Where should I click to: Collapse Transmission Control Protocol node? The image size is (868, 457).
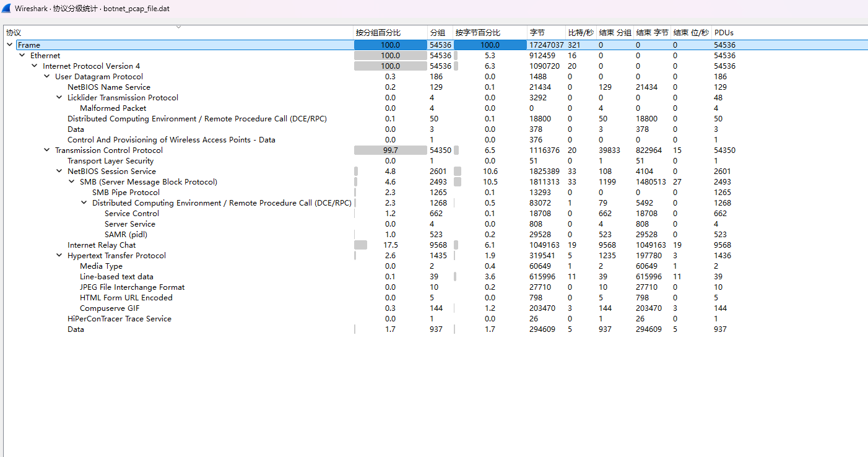click(47, 150)
